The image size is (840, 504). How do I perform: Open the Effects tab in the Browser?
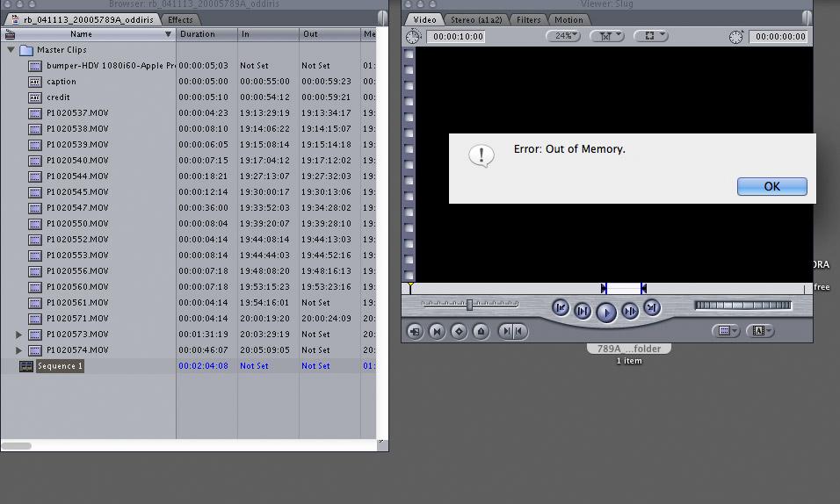click(180, 19)
